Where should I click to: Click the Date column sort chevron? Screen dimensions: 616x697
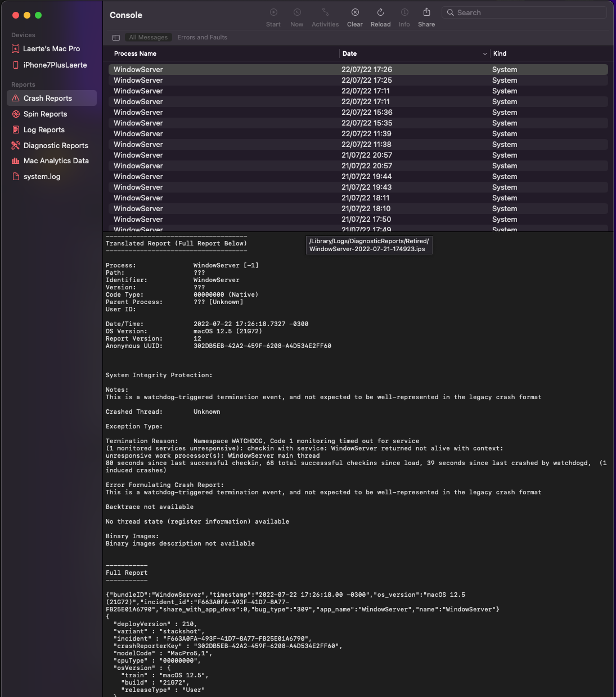pyautogui.click(x=485, y=54)
